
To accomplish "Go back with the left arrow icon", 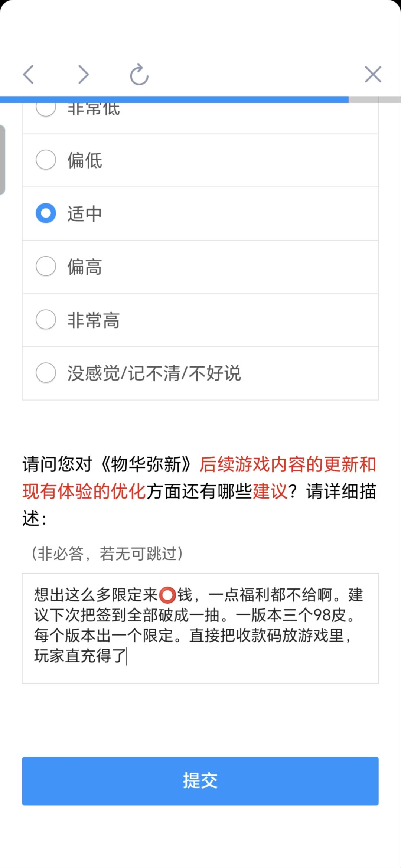I will point(29,74).
